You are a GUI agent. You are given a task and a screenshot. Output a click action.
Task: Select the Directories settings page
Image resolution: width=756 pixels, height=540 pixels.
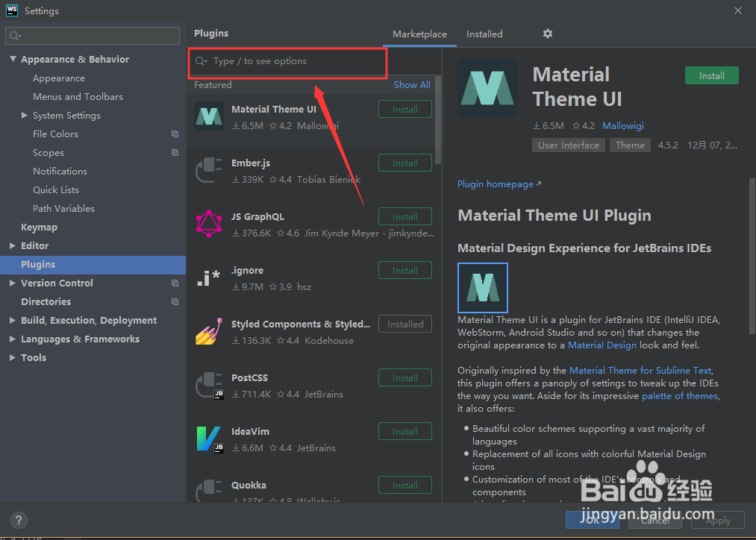click(46, 301)
